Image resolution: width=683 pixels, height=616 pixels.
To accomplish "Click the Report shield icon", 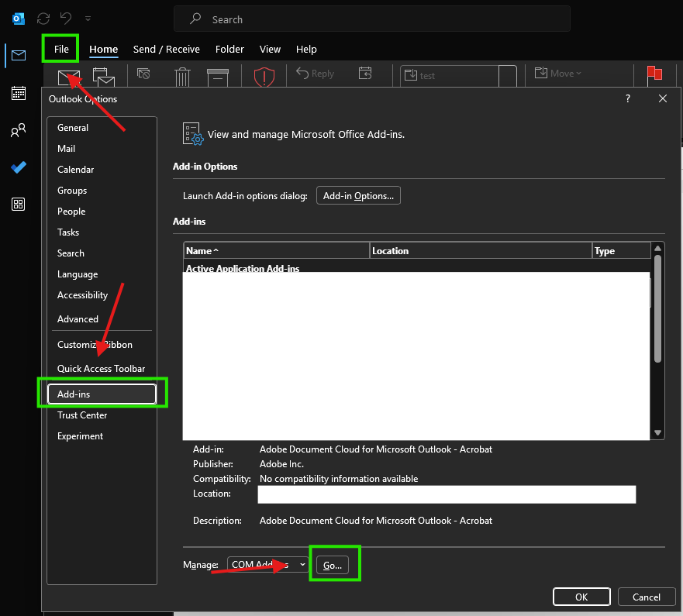I will pyautogui.click(x=264, y=77).
